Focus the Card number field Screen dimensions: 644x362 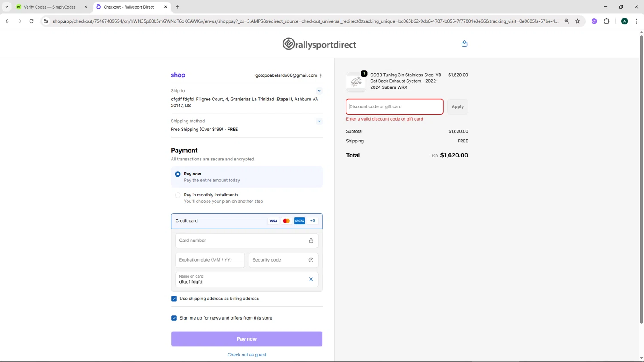pos(247,241)
